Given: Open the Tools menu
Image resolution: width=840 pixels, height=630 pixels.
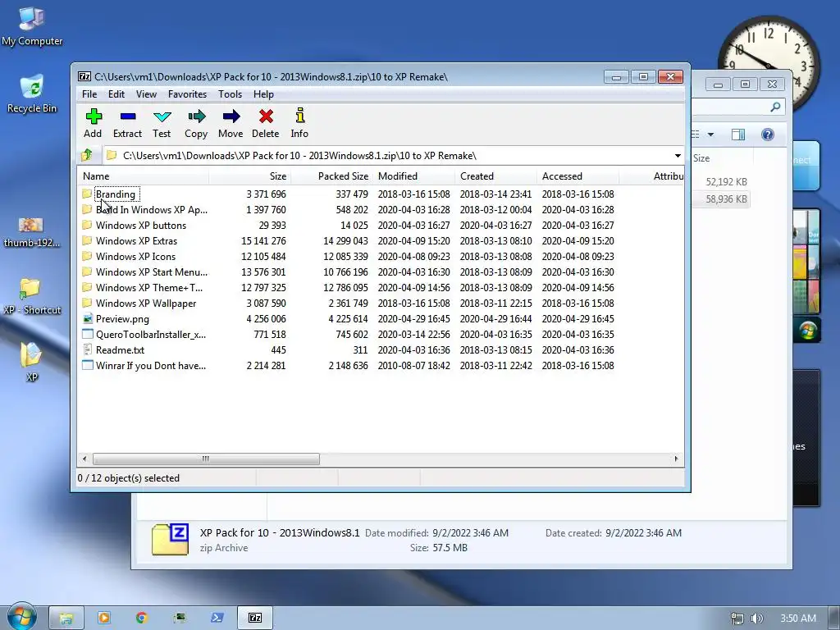Looking at the screenshot, I should (x=231, y=94).
